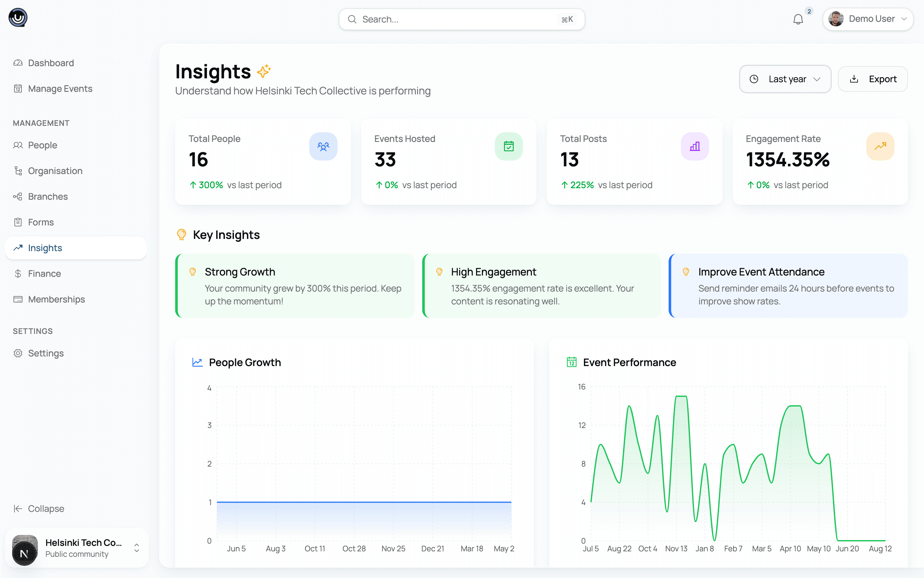924x578 pixels.
Task: Focus the Search input field
Action: [x=462, y=19]
